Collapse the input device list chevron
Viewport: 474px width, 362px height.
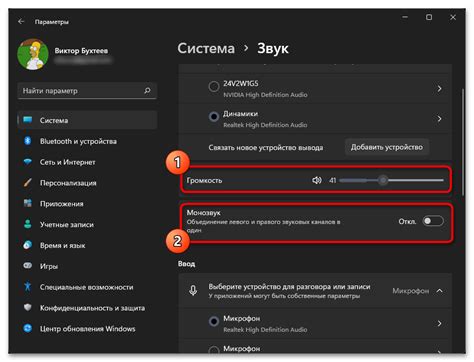[x=440, y=291]
